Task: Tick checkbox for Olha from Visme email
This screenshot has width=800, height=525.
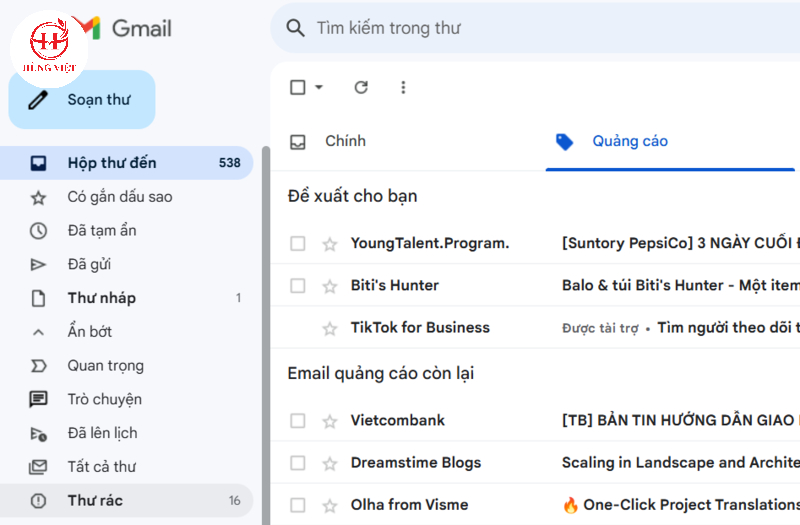Action: coord(297,505)
